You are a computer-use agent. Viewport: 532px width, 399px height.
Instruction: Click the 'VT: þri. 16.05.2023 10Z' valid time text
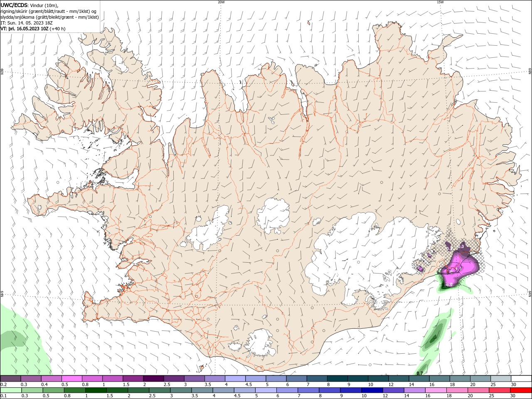point(25,29)
